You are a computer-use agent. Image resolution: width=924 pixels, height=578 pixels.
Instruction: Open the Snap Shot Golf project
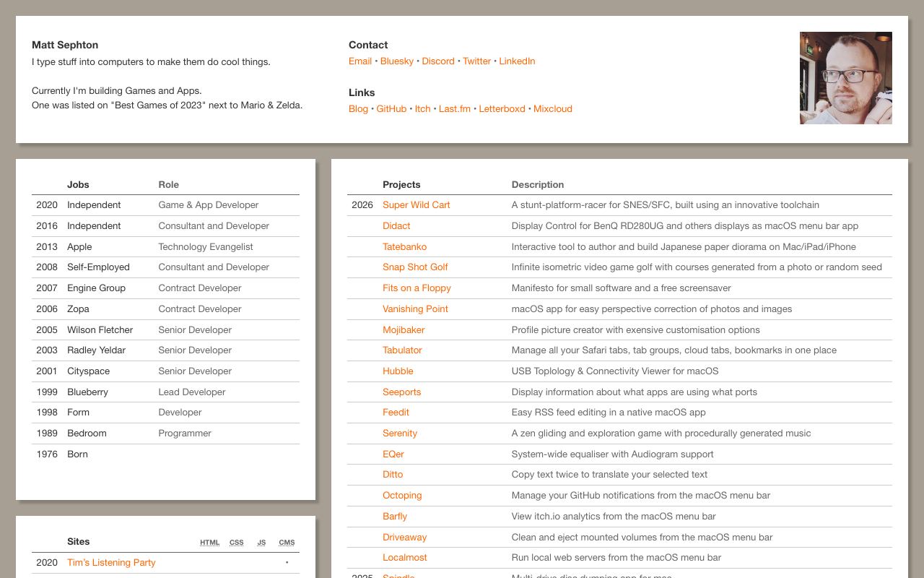[x=415, y=267]
